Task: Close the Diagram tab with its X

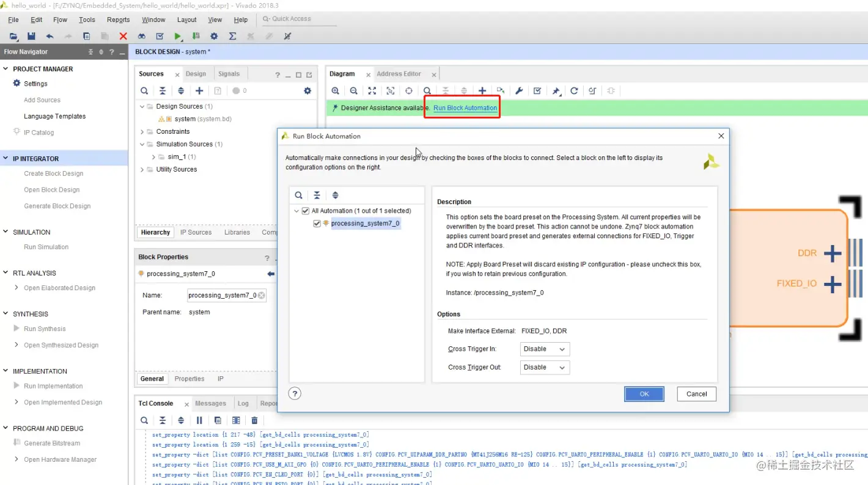Action: tap(369, 75)
